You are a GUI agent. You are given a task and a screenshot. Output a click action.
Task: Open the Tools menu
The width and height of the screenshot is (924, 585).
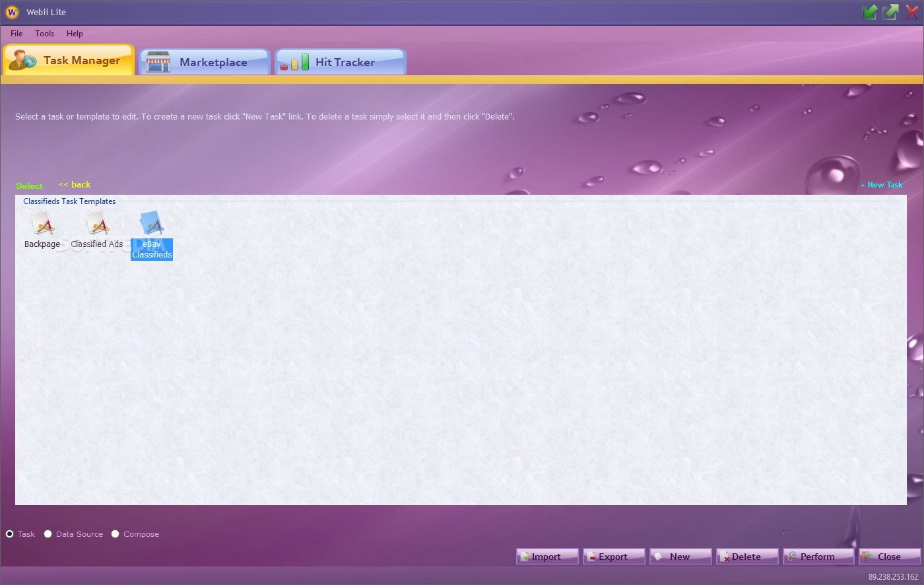(x=45, y=34)
